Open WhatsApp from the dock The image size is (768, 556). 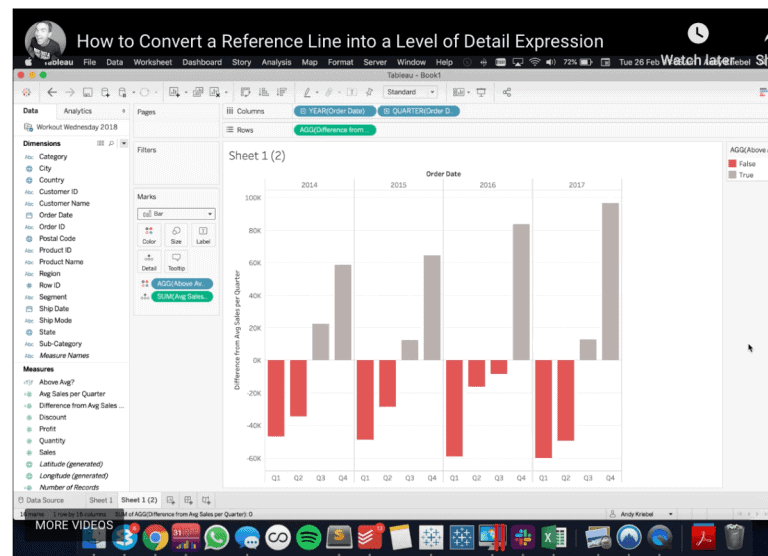pos(216,538)
